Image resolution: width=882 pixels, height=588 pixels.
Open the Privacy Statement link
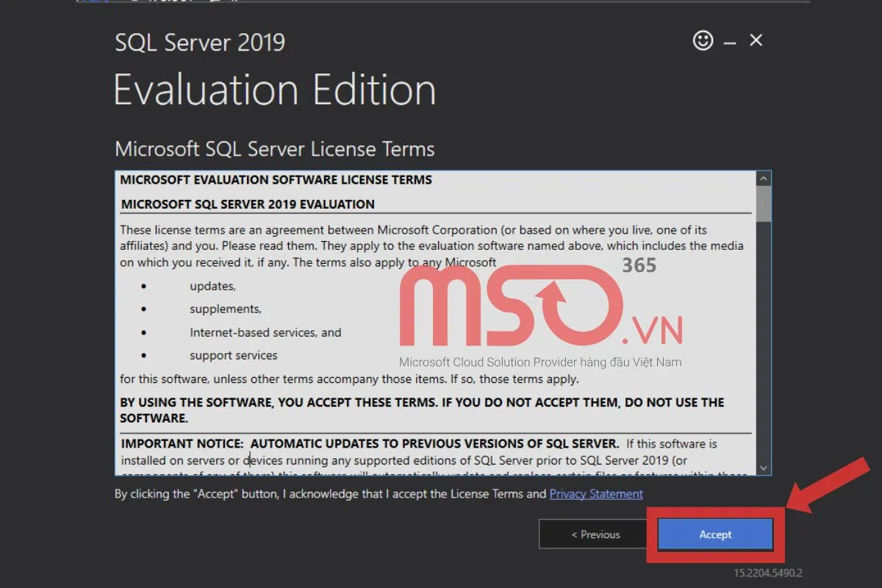point(595,494)
